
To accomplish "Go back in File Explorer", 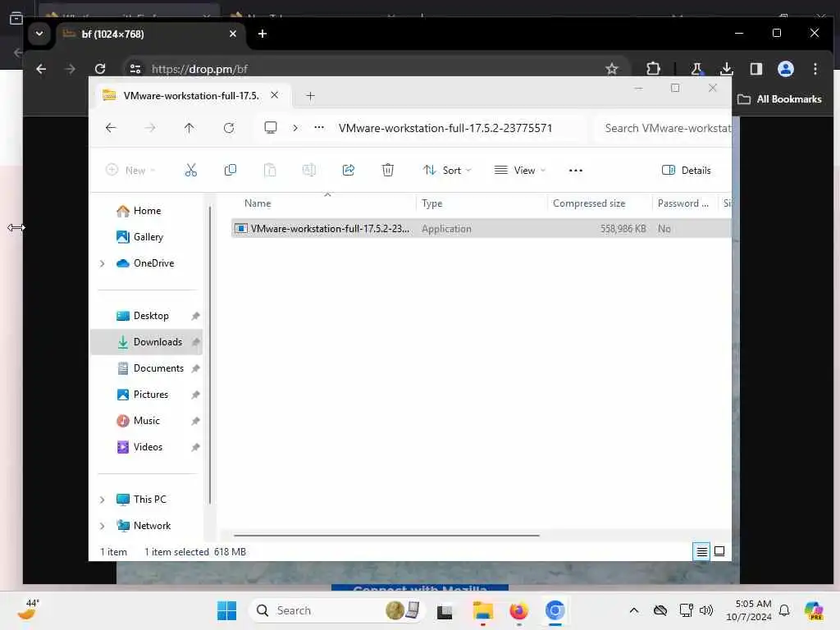I will pyautogui.click(x=111, y=128).
